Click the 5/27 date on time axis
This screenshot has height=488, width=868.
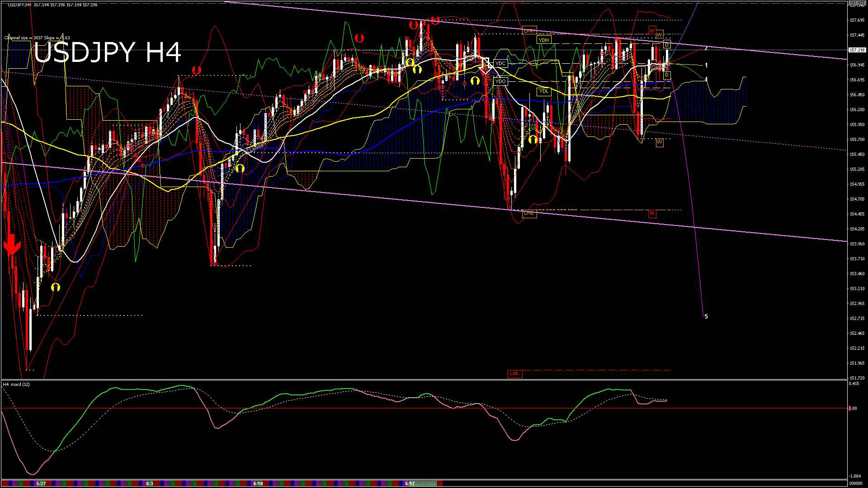click(x=41, y=483)
